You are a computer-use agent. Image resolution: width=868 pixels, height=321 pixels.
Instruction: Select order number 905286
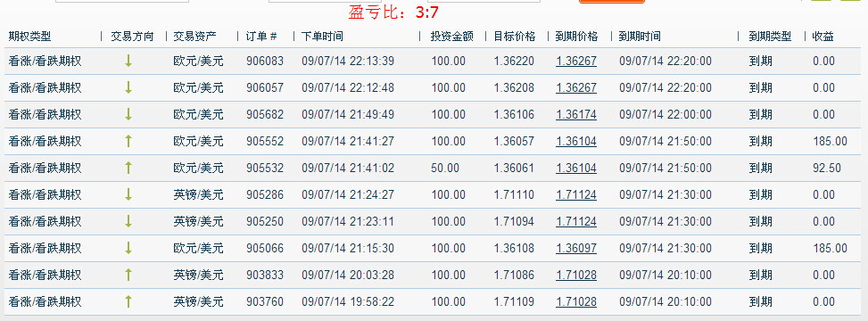click(265, 194)
